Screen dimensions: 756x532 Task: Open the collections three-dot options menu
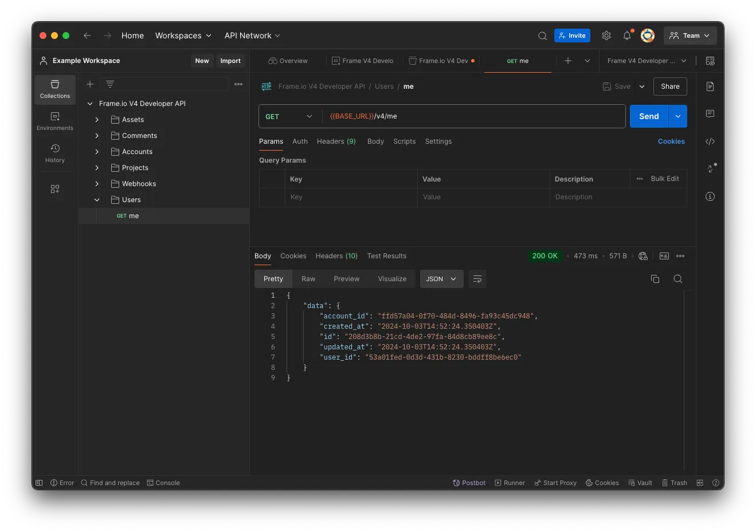[238, 84]
